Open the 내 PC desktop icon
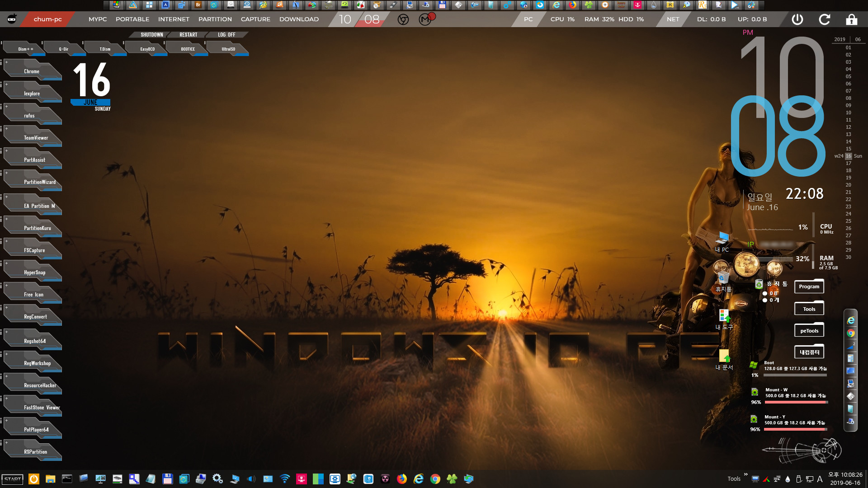 point(722,242)
